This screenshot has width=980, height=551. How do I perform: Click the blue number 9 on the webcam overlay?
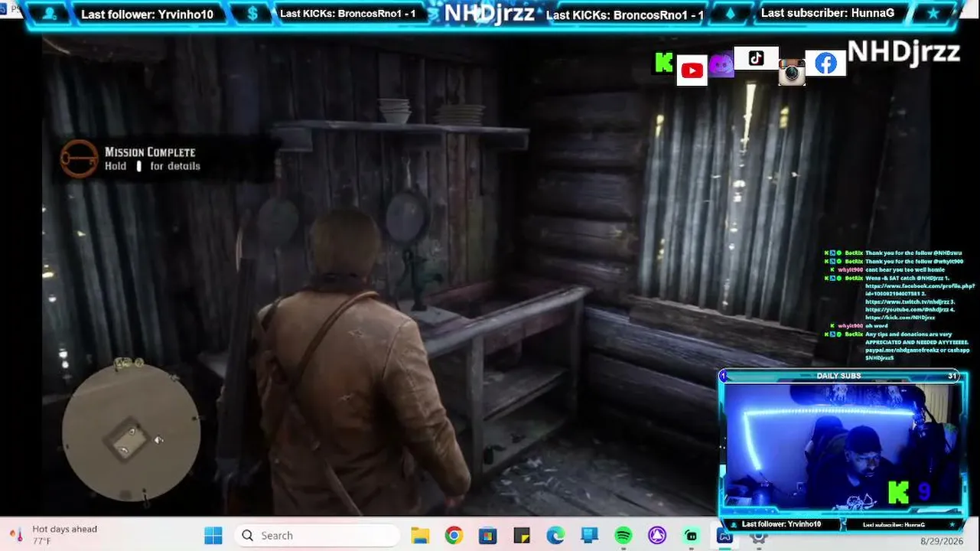click(x=925, y=492)
